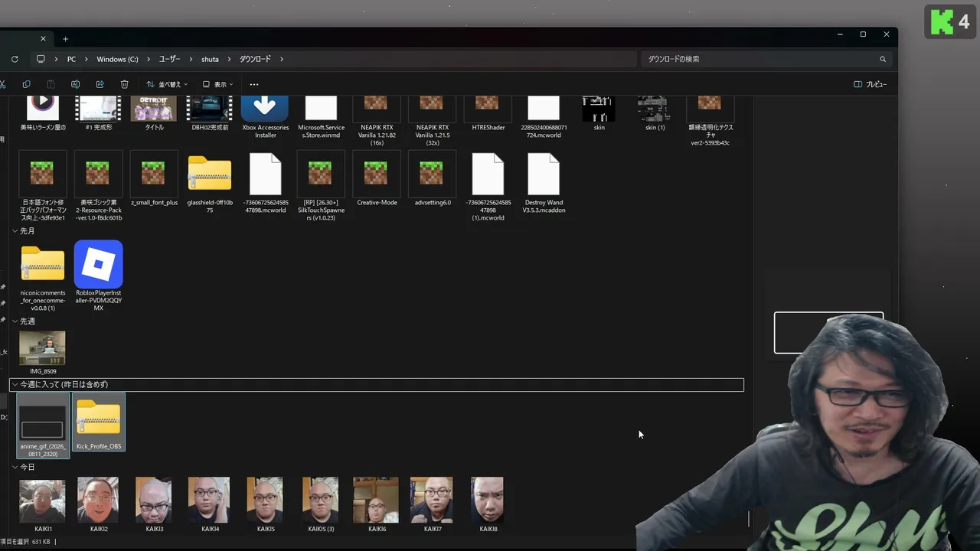
Task: Collapse the 今日 group
Action: tap(15, 467)
